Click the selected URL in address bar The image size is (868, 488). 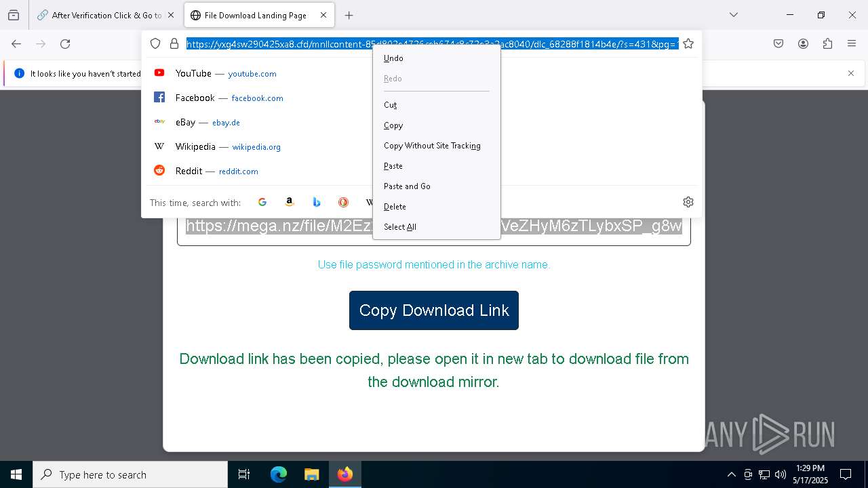point(432,44)
